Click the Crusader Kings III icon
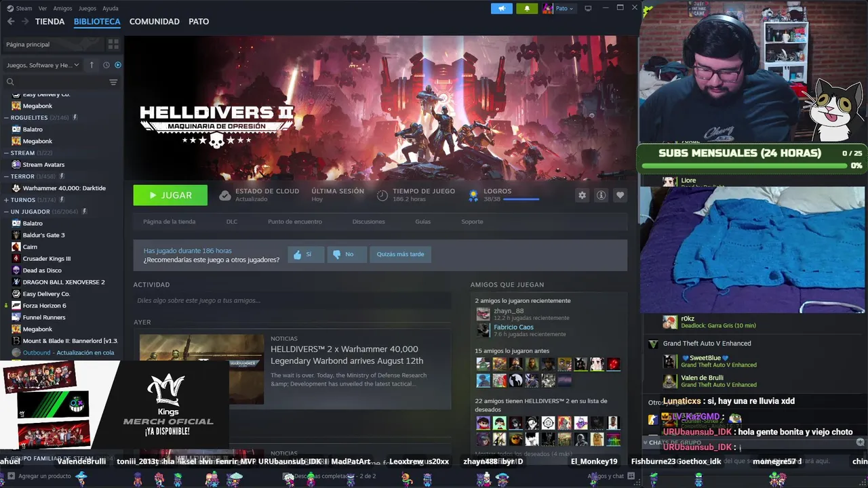 [x=16, y=258]
